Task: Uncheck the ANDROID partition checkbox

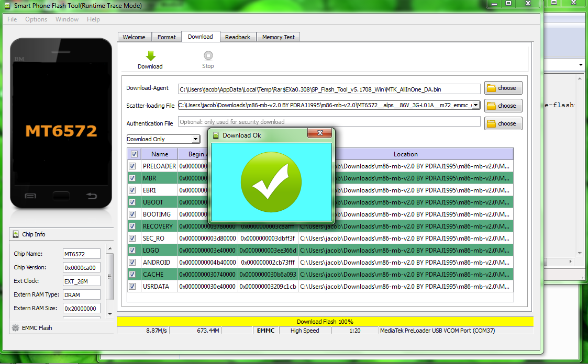Action: [x=132, y=262]
